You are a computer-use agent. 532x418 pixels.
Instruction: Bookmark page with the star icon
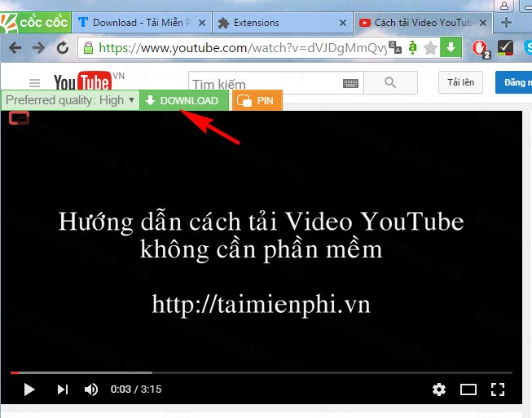click(x=430, y=48)
